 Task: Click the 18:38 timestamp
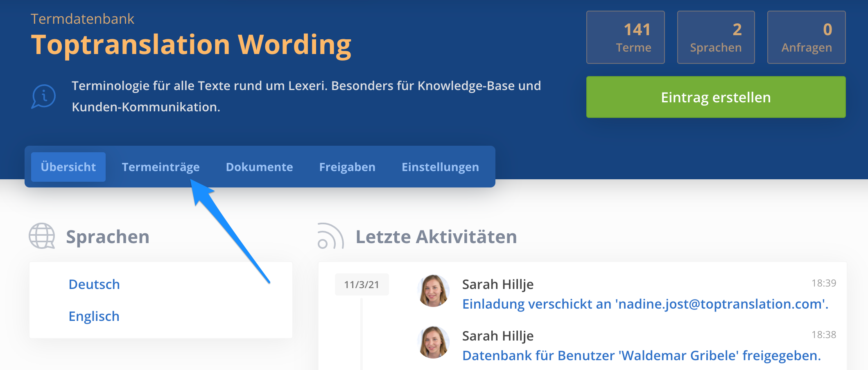(x=824, y=335)
